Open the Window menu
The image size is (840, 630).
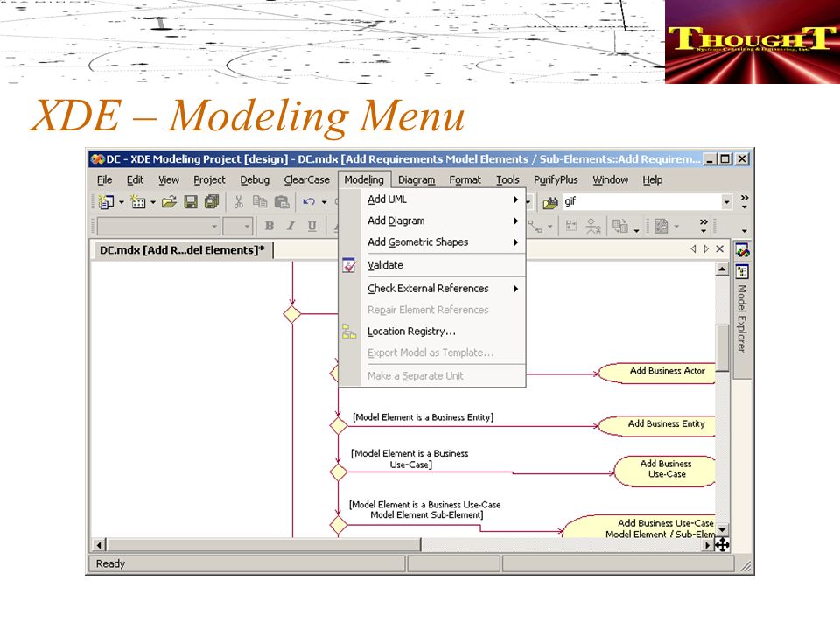point(610,180)
